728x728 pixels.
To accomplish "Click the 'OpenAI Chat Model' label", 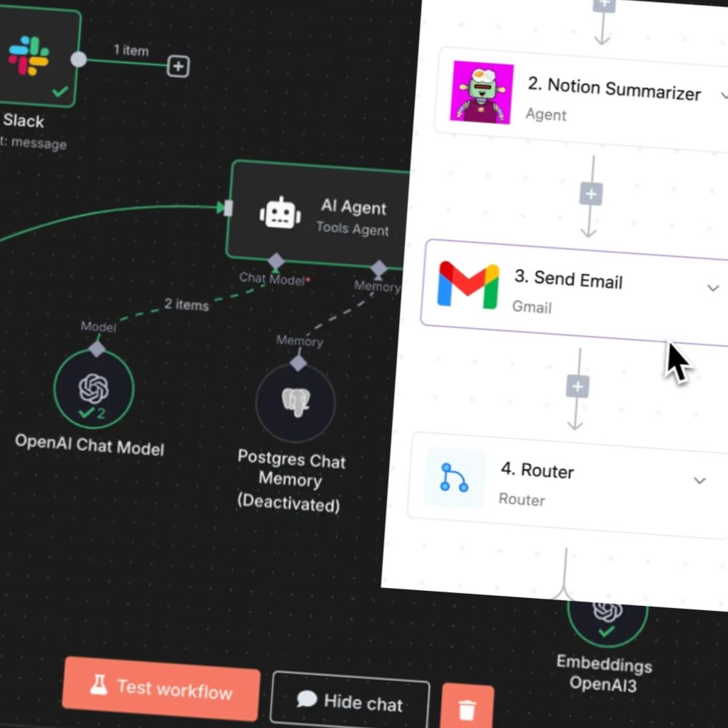I will [90, 445].
